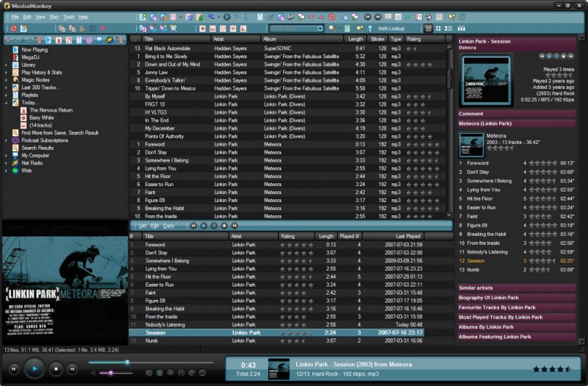This screenshot has width=588, height=386.
Task: Click the blue round play icon in top toolbar
Action: (227, 17)
